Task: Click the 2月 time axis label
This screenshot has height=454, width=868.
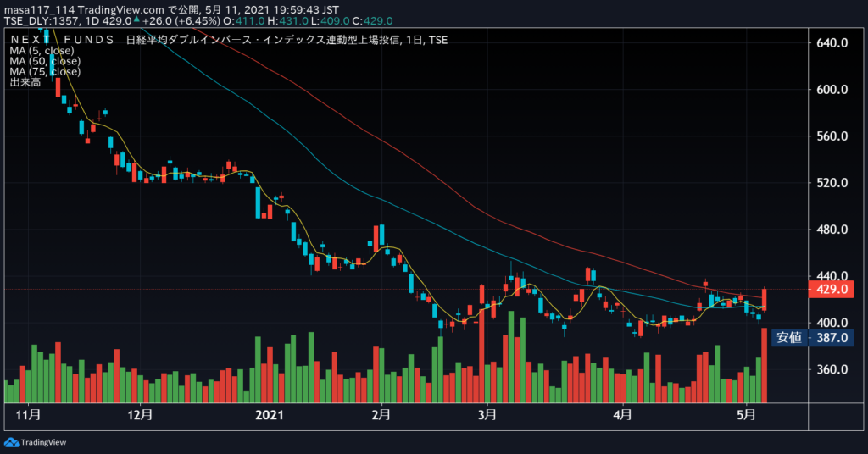Action: click(381, 415)
